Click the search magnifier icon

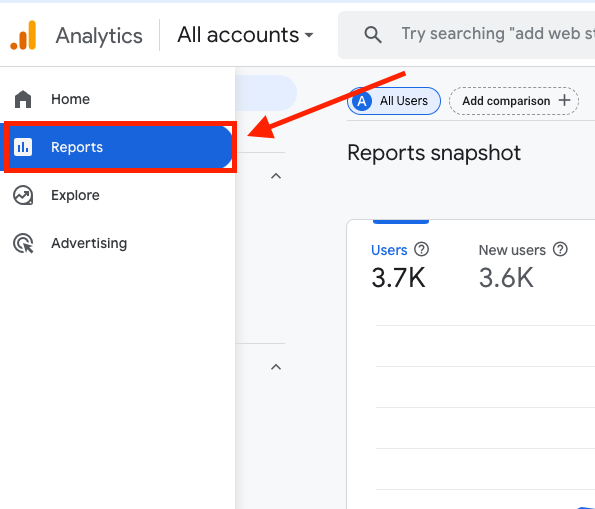[x=373, y=35]
